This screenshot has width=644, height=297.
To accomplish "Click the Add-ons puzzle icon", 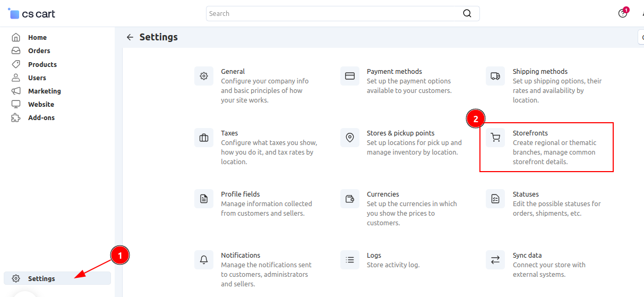I will tap(16, 117).
